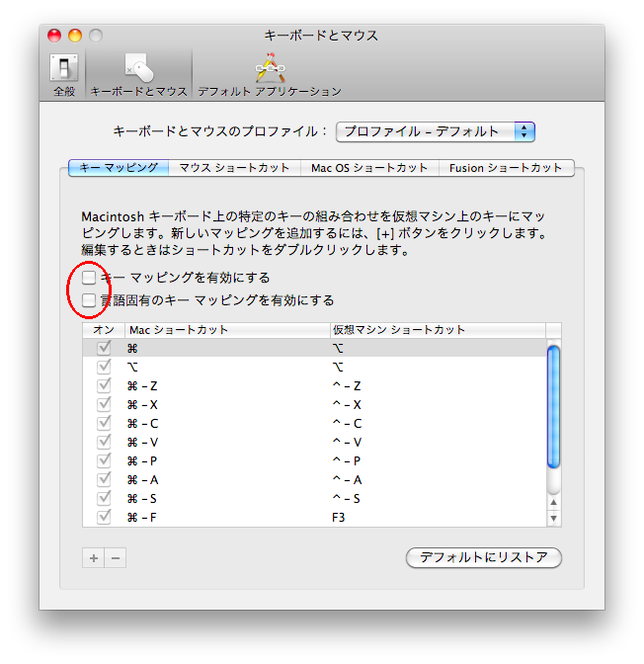Toggle the checkbox for the ⌥ to ⌥ mapping row
This screenshot has height=664, width=644.
pyautogui.click(x=104, y=367)
